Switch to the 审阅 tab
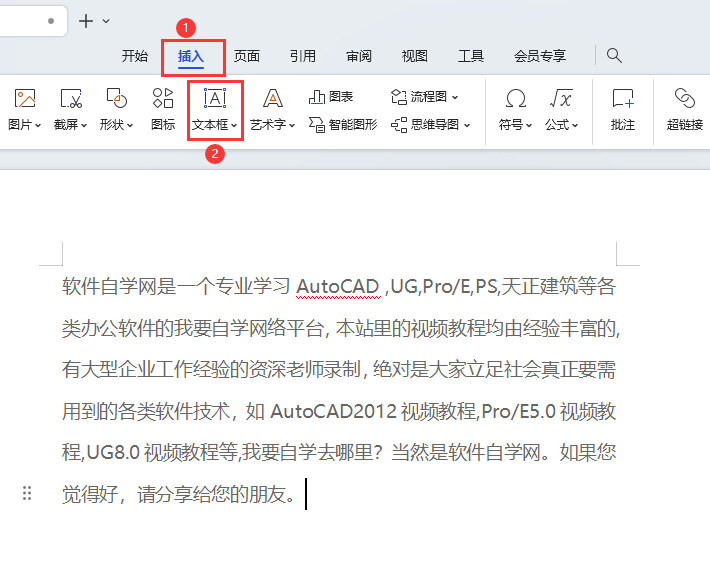The image size is (710, 561). (x=359, y=56)
